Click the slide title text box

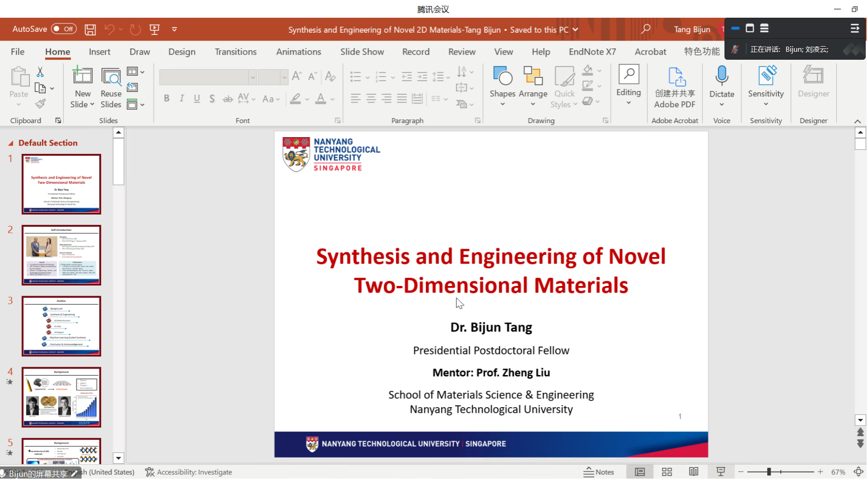tap(491, 271)
